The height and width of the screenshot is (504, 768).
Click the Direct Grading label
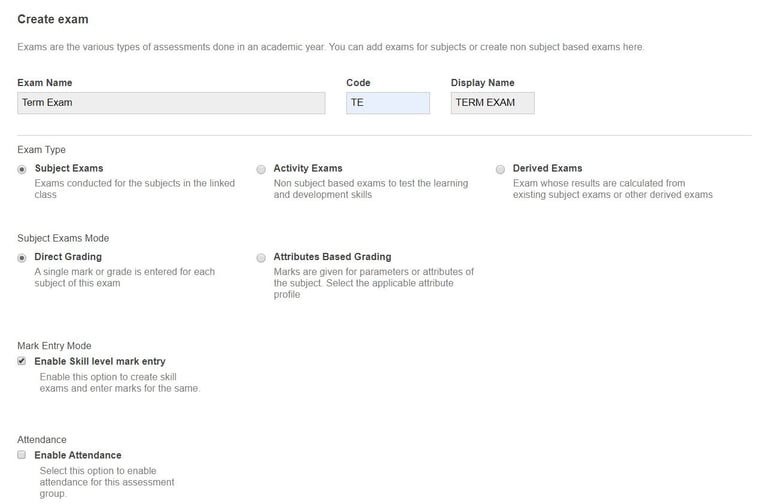click(68, 257)
